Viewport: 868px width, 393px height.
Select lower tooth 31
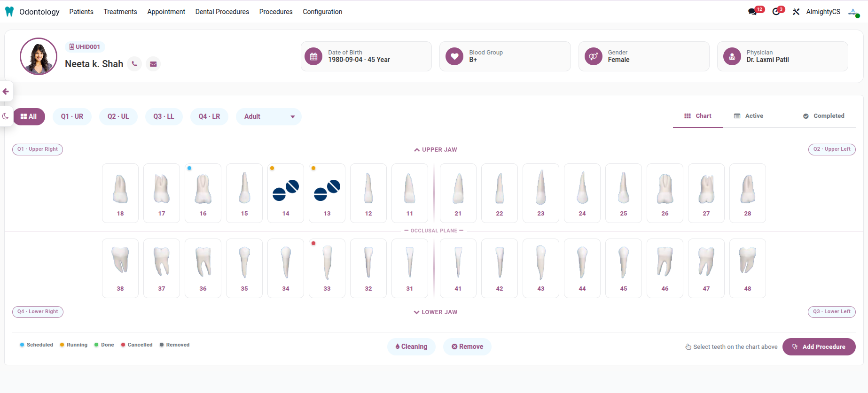[x=410, y=268]
